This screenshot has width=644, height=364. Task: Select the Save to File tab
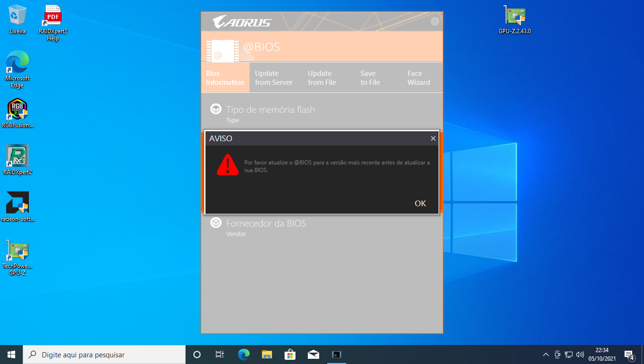coord(370,78)
